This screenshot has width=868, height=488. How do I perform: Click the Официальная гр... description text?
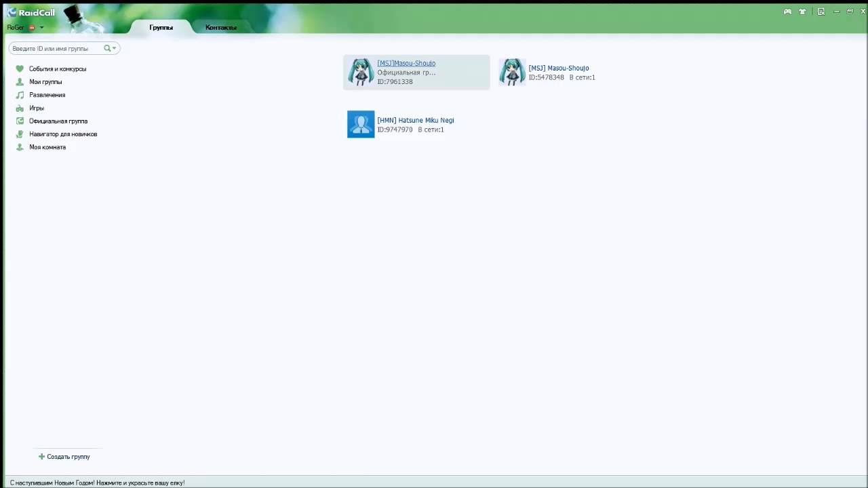(x=406, y=73)
